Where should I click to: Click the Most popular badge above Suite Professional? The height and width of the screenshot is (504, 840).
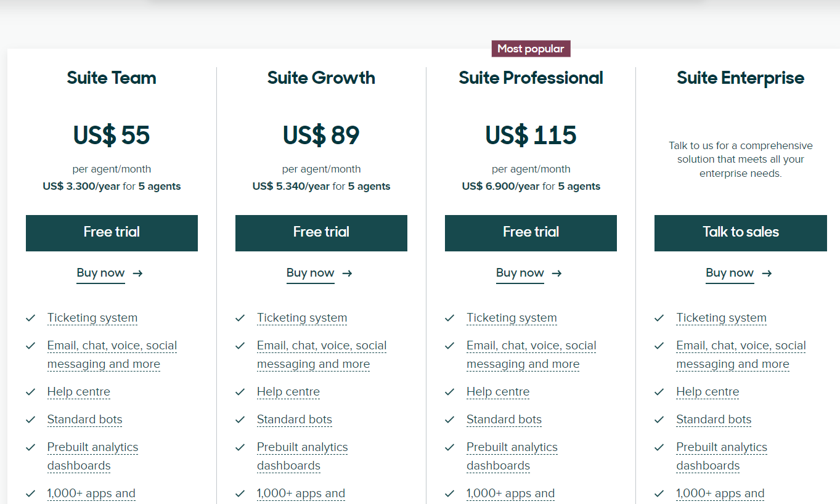point(531,48)
